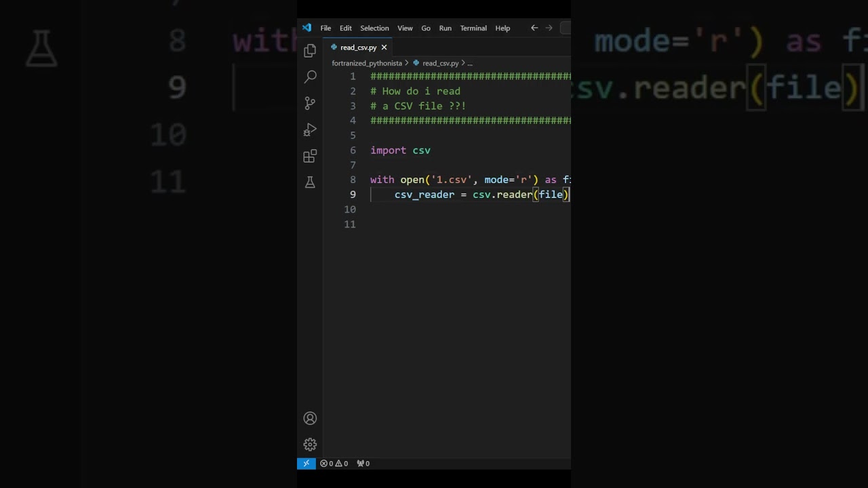The image size is (868, 488).
Task: Go back with the left arrow
Action: point(534,28)
